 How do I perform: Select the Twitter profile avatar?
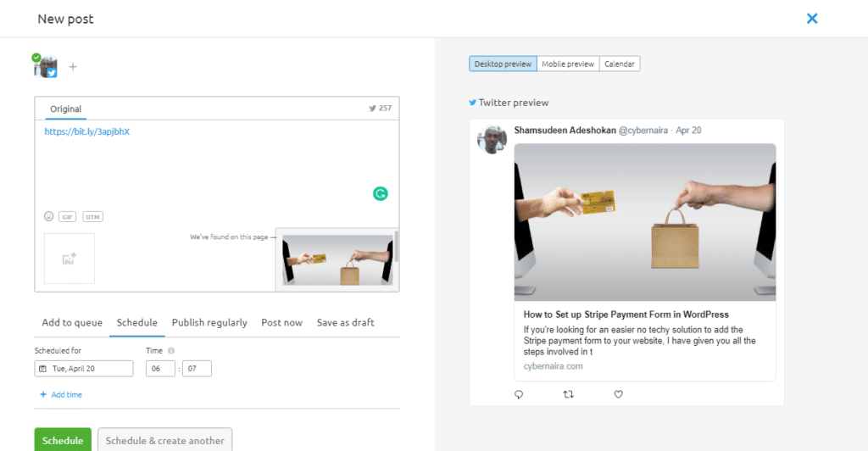point(46,66)
